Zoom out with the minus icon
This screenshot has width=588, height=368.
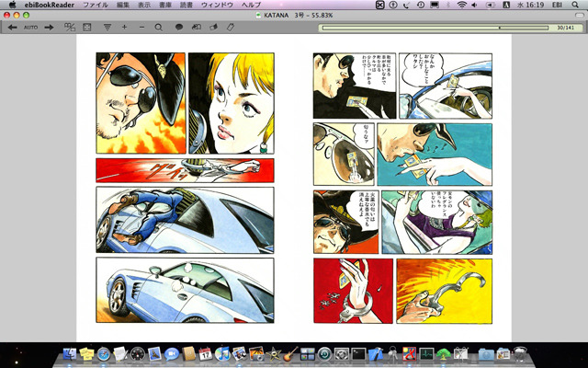(141, 28)
